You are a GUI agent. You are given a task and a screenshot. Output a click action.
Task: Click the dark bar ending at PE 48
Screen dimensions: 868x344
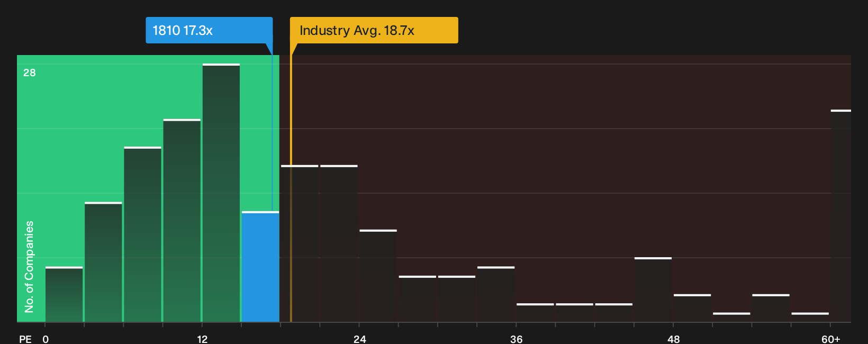pos(653,289)
